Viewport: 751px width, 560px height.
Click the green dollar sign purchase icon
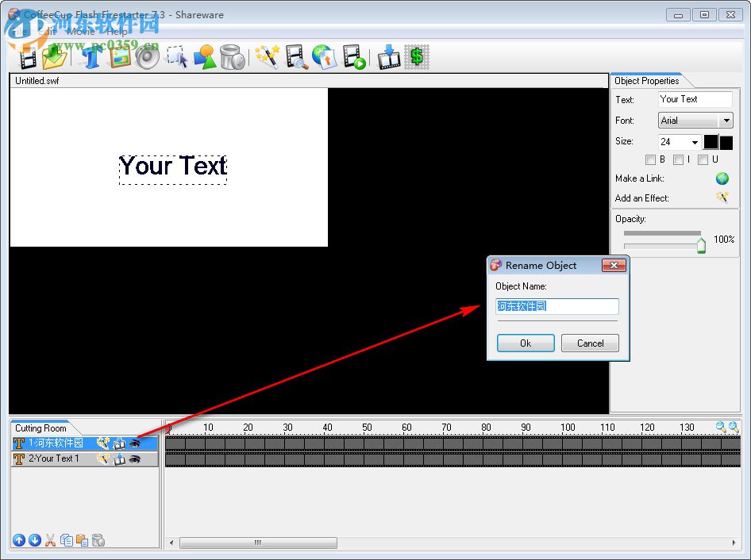pyautogui.click(x=417, y=57)
